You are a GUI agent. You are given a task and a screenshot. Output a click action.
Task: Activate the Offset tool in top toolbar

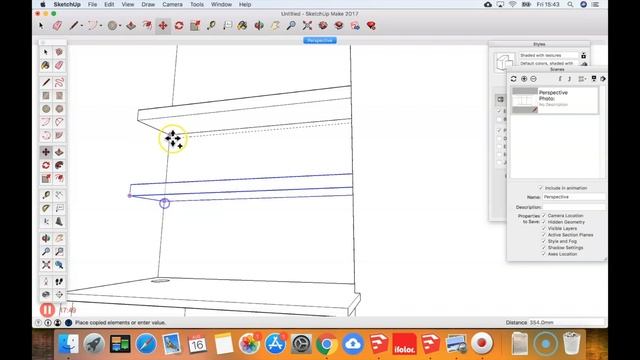pos(147,26)
